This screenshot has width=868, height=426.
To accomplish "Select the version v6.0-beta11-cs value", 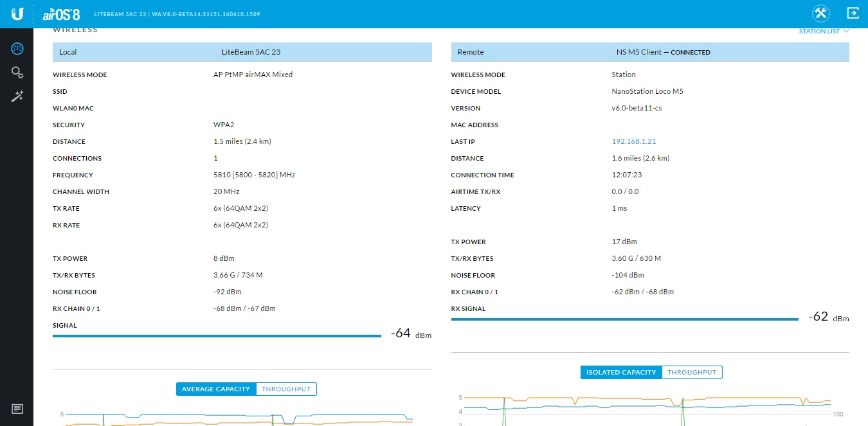I will tap(637, 108).
